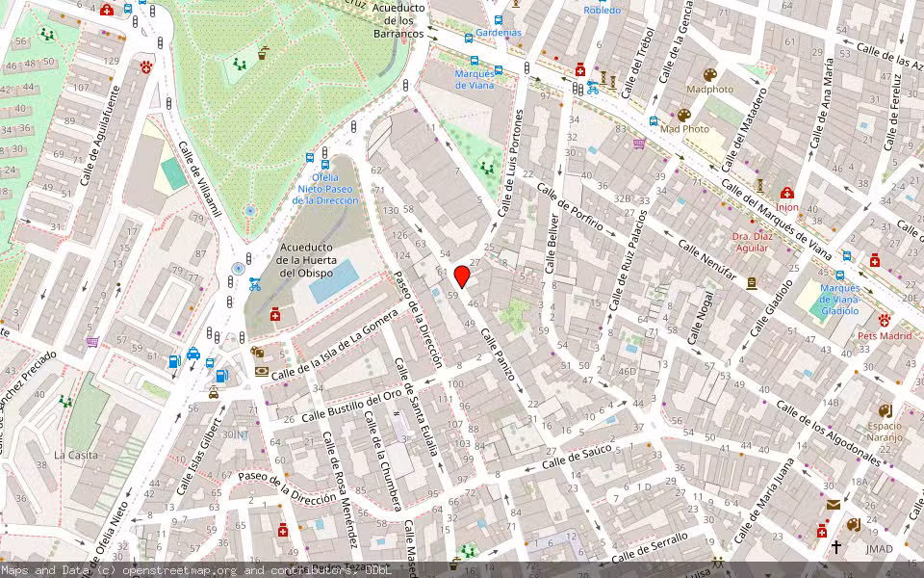
Task: Click the Calle Islas Gilbert label
Action: (x=200, y=456)
